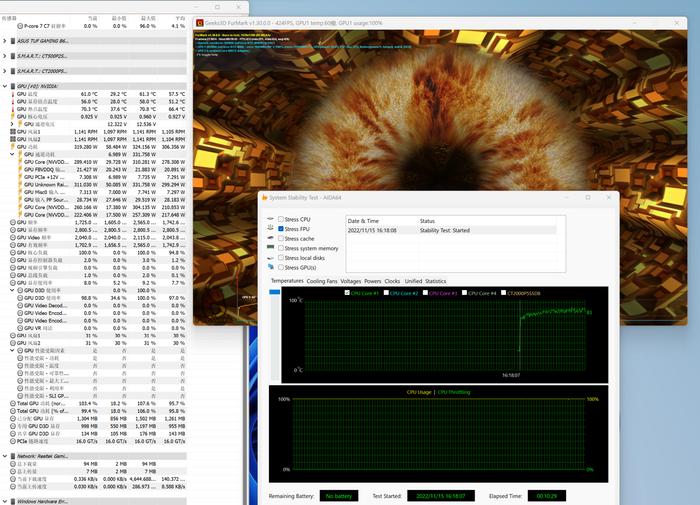700x505 pixels.
Task: Click bolt icon on GPU FBVDDQ row
Action: 20,170
